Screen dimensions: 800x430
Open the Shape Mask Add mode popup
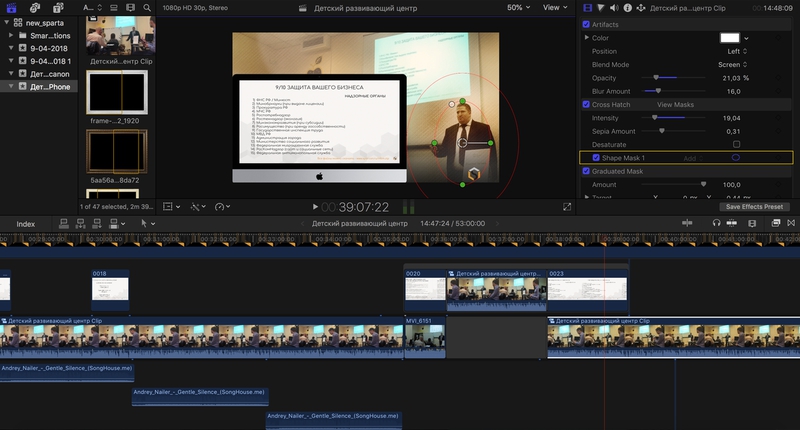click(693, 158)
